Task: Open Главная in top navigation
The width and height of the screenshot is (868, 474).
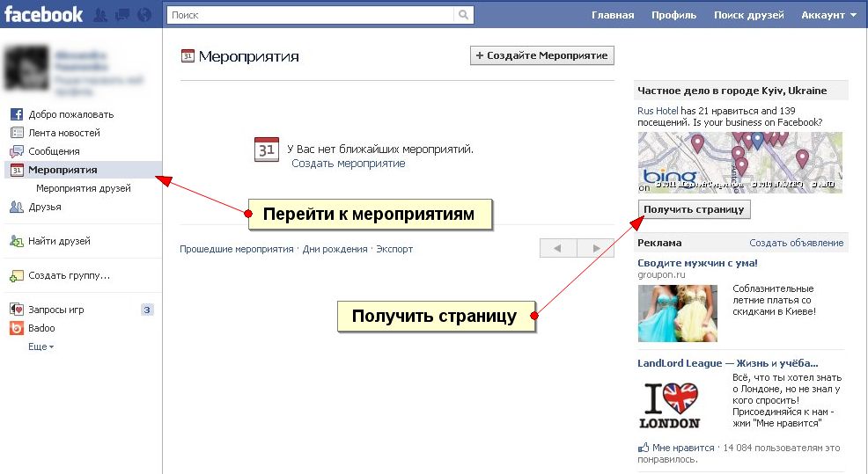Action: click(x=613, y=15)
